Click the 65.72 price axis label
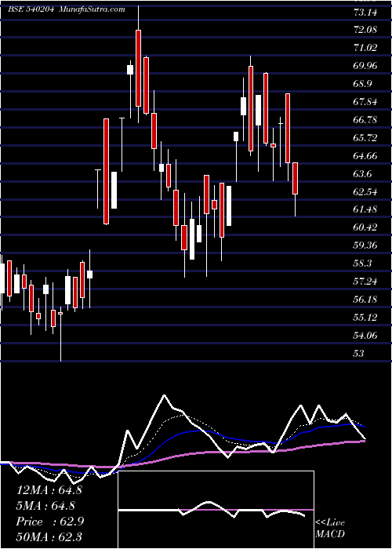The height and width of the screenshot is (549, 392). [x=366, y=137]
